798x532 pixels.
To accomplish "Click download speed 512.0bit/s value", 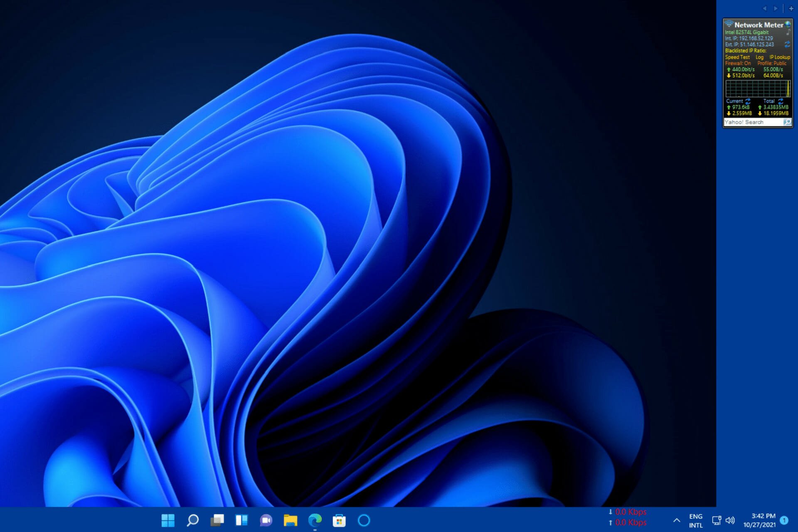I will [x=744, y=76].
